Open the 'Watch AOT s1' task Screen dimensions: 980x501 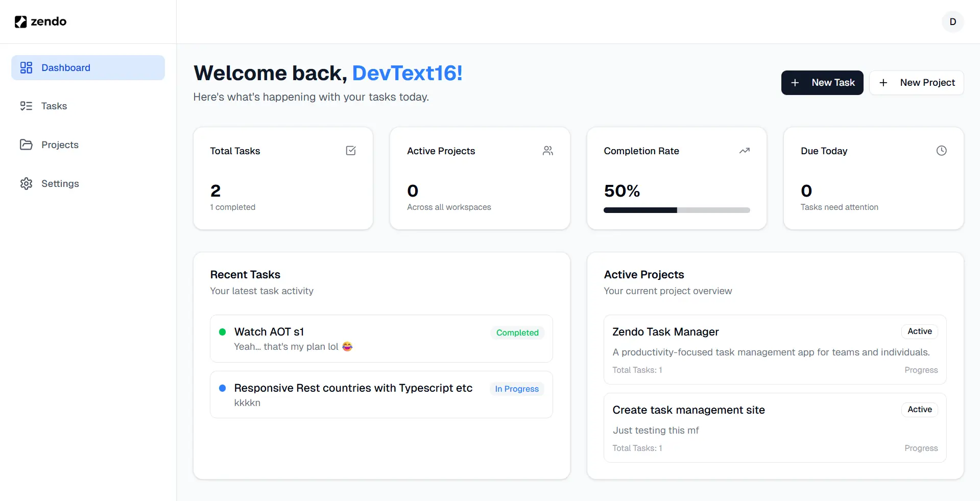point(269,332)
